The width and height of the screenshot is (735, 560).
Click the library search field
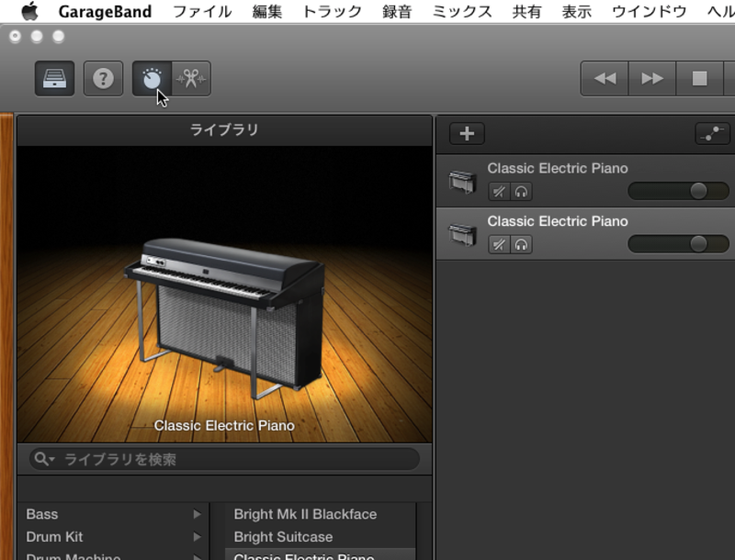[224, 459]
